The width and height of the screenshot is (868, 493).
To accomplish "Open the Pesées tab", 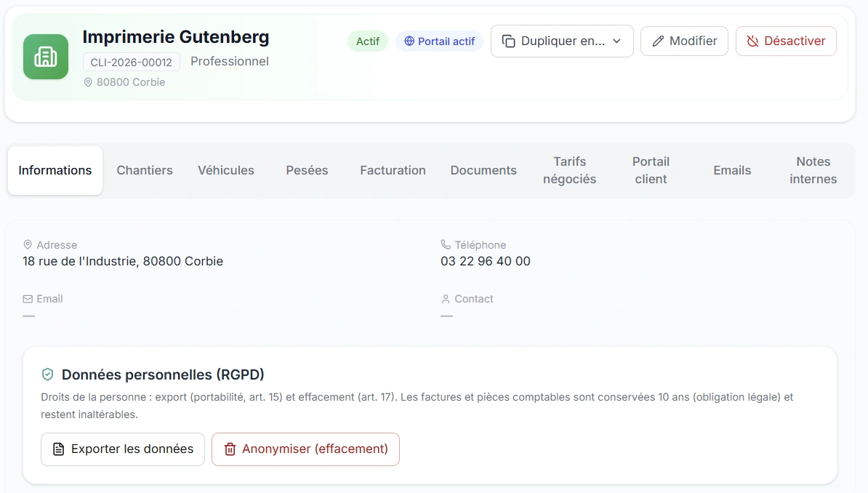I will 307,170.
